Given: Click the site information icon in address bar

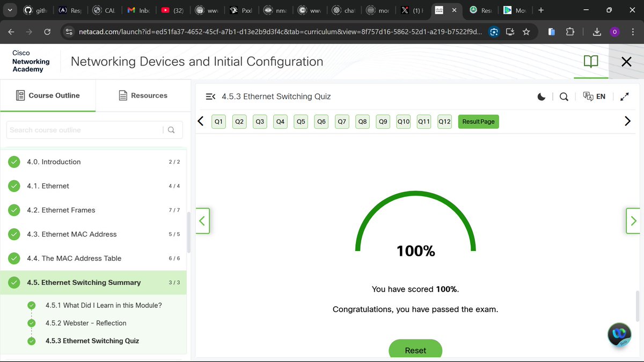Looking at the screenshot, I should click(x=69, y=32).
